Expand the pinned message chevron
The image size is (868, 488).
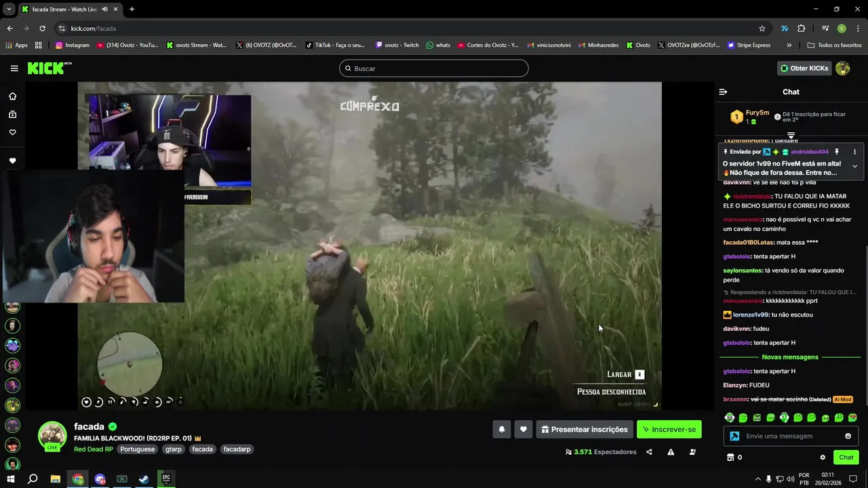[x=854, y=166]
